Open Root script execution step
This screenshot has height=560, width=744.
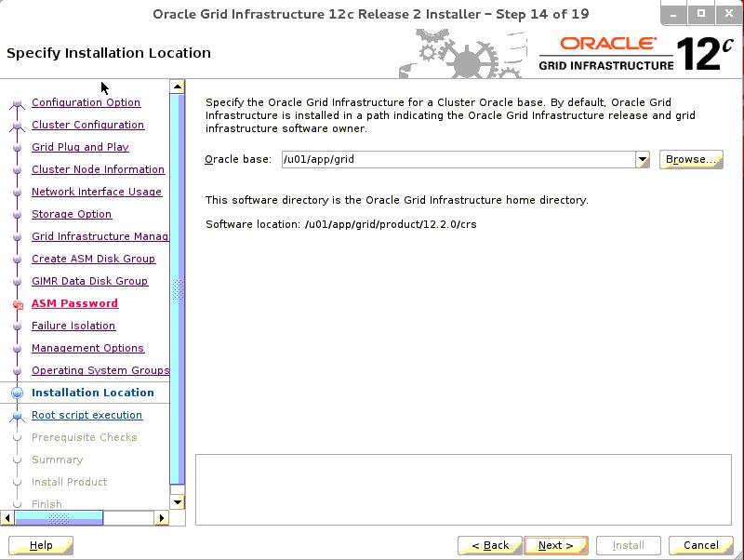click(86, 415)
